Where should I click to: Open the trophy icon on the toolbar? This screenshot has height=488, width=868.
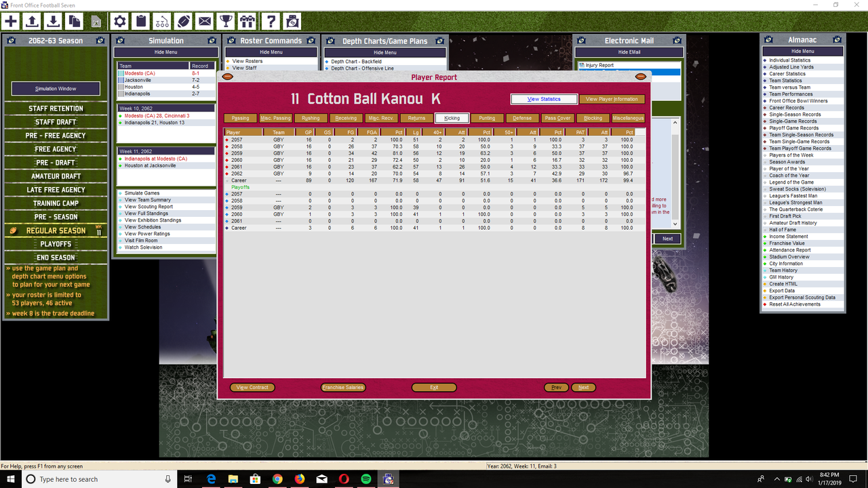[x=226, y=21]
